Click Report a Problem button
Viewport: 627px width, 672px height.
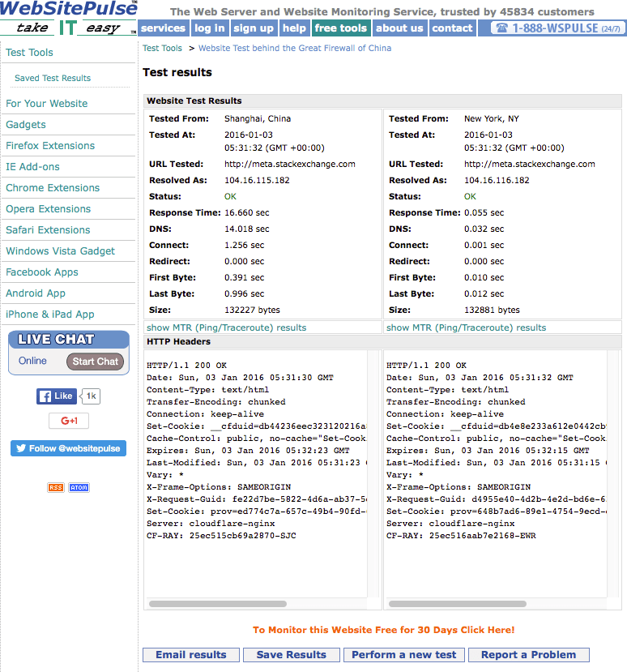coord(528,655)
